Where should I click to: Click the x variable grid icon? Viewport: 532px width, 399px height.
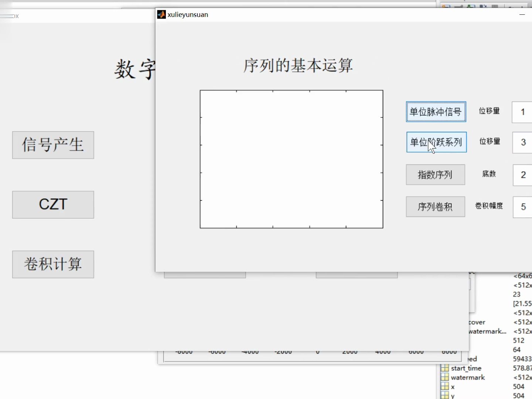[x=445, y=386]
